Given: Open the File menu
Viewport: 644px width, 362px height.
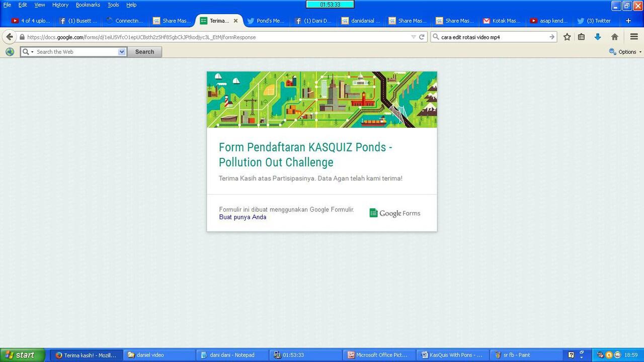Looking at the screenshot, I should 7,5.
